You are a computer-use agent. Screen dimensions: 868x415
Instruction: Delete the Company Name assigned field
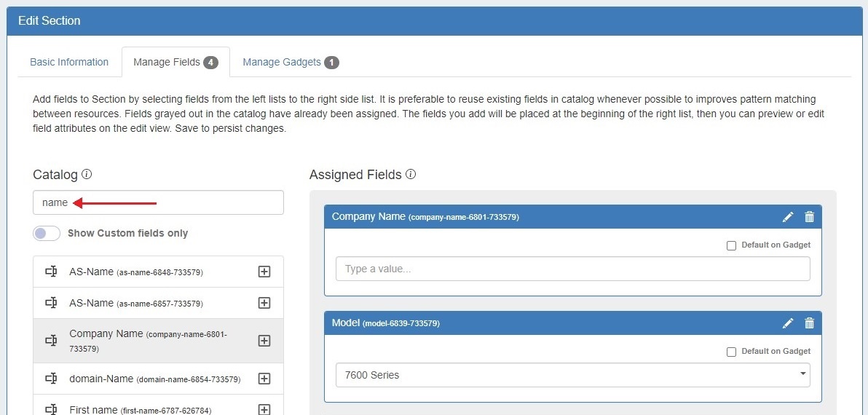(809, 217)
